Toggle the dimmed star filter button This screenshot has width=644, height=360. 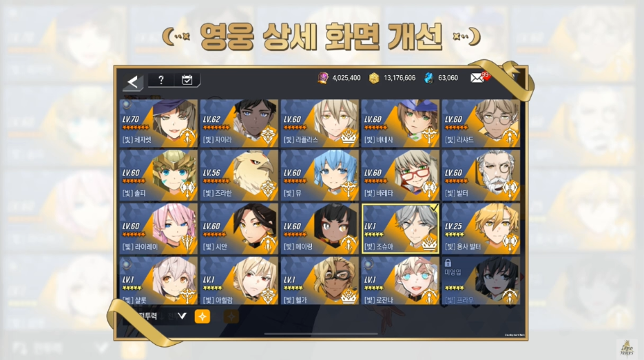click(231, 317)
